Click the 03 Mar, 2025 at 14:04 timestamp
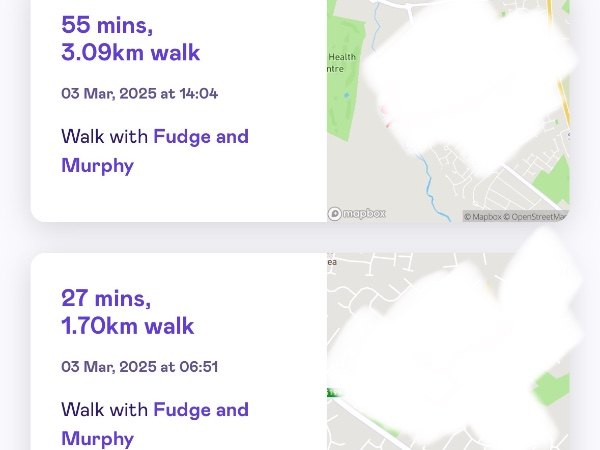 [x=140, y=93]
